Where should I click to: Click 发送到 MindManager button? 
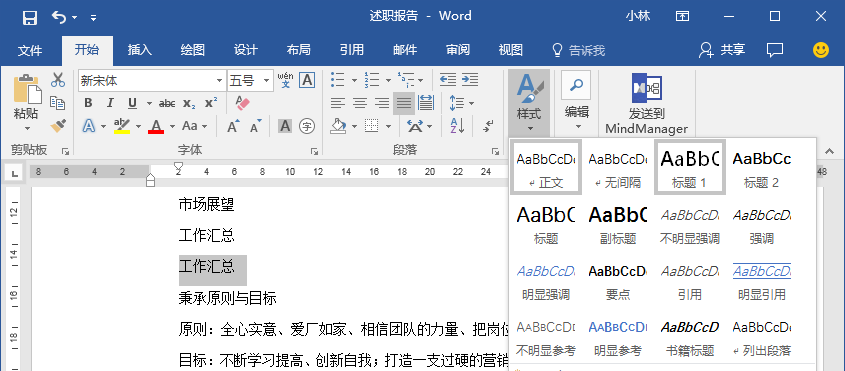click(x=647, y=104)
